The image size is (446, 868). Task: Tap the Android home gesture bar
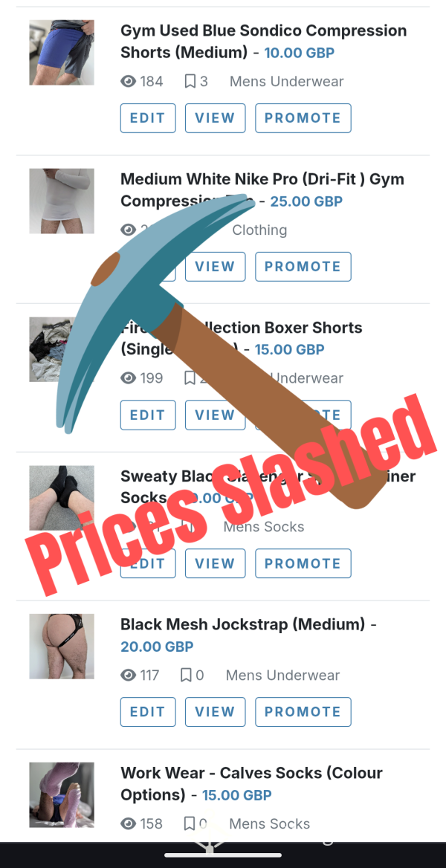click(223, 855)
